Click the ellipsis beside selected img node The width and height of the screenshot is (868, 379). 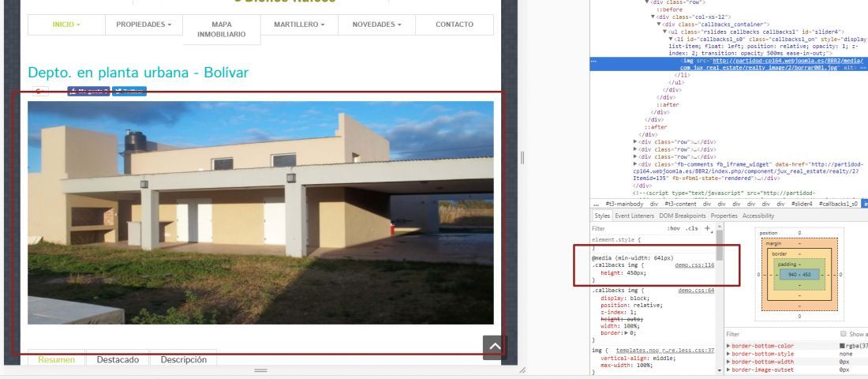594,61
